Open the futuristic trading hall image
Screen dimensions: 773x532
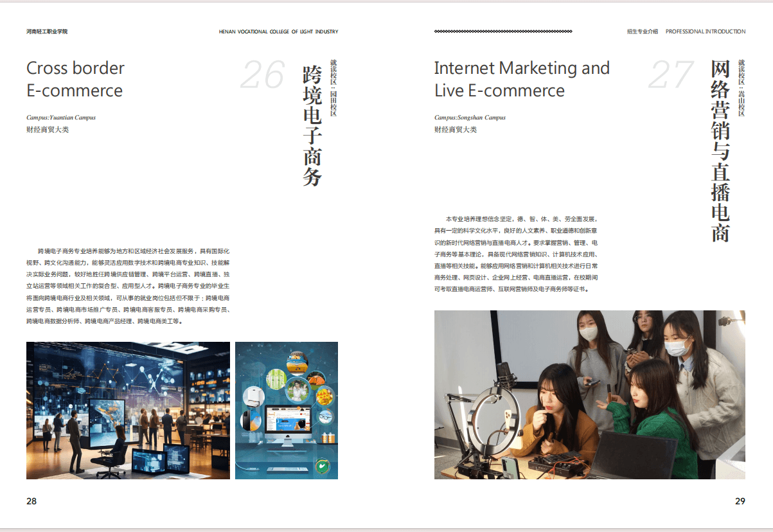click(128, 410)
